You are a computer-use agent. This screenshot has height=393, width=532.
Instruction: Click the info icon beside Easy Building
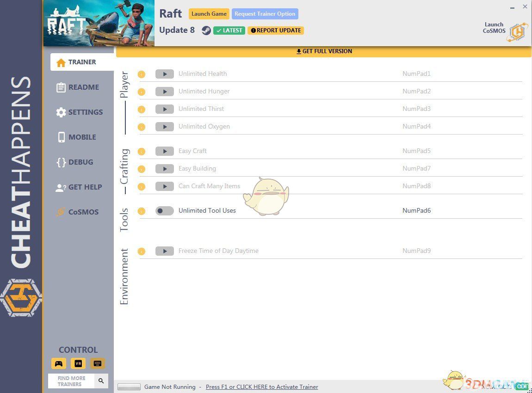pos(142,169)
